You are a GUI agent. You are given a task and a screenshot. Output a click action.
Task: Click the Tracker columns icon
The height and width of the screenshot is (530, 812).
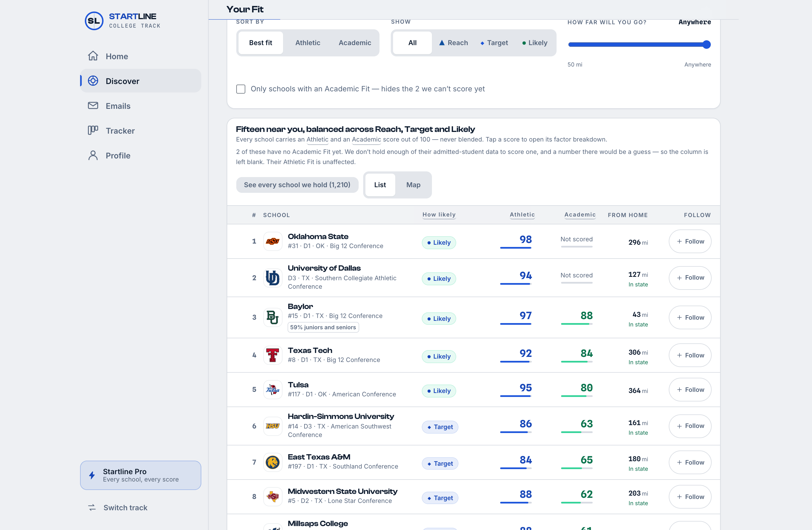[x=93, y=130]
